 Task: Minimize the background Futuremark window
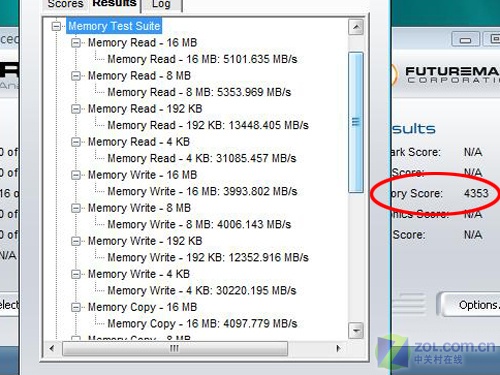pos(465,40)
